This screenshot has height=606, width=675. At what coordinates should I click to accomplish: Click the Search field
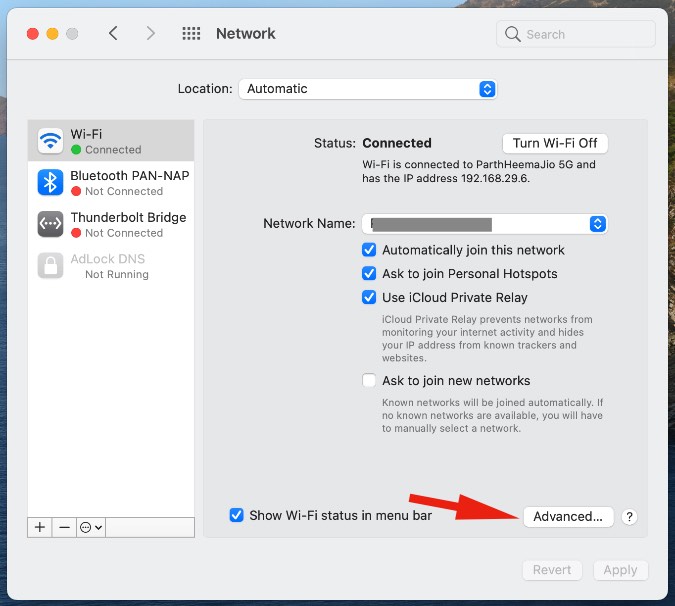[x=576, y=34]
